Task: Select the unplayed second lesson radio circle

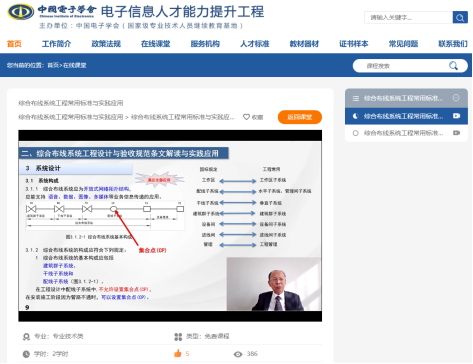Action: 356,133
